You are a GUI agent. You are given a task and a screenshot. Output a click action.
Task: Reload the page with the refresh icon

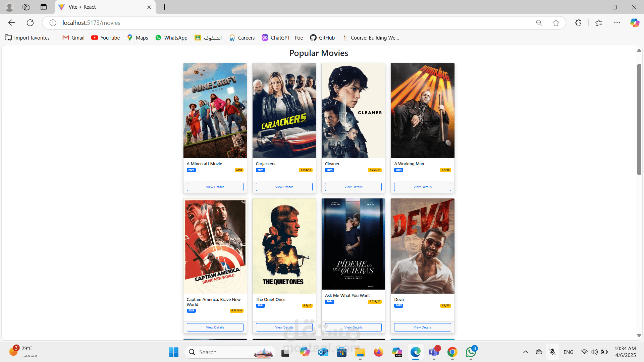tap(30, 23)
